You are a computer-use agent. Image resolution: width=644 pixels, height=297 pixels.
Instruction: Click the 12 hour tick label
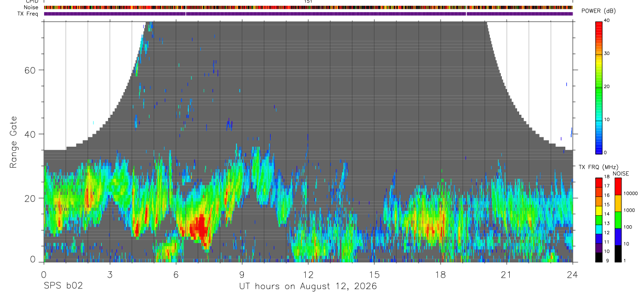point(308,274)
